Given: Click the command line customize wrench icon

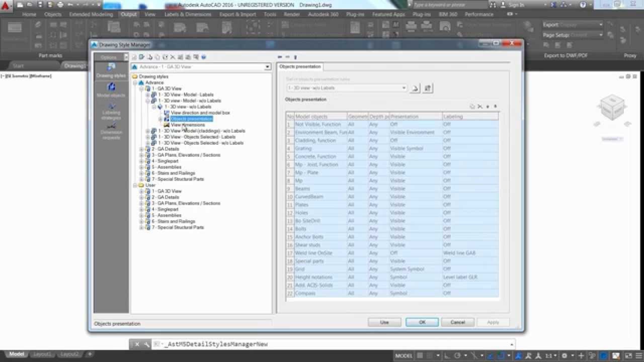Looking at the screenshot, I should click(x=146, y=344).
